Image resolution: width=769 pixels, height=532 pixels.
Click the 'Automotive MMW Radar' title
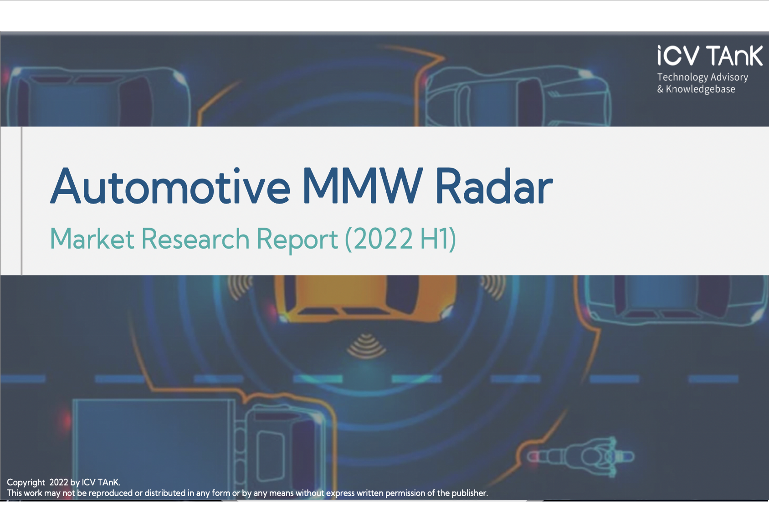(301, 186)
